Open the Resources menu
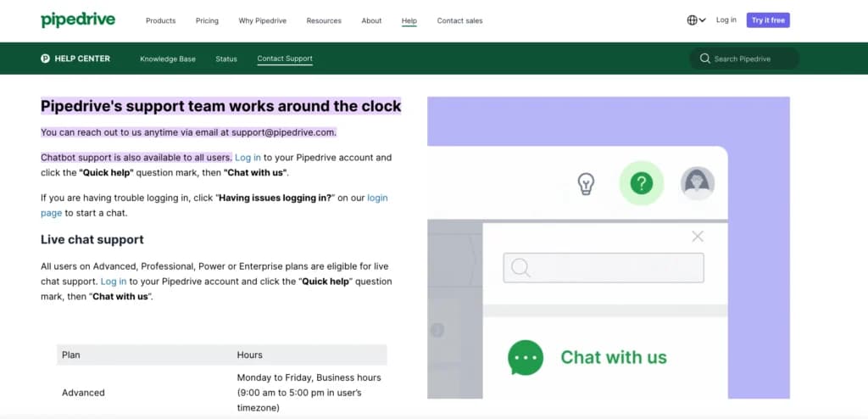Image resolution: width=868 pixels, height=419 pixels. point(324,20)
